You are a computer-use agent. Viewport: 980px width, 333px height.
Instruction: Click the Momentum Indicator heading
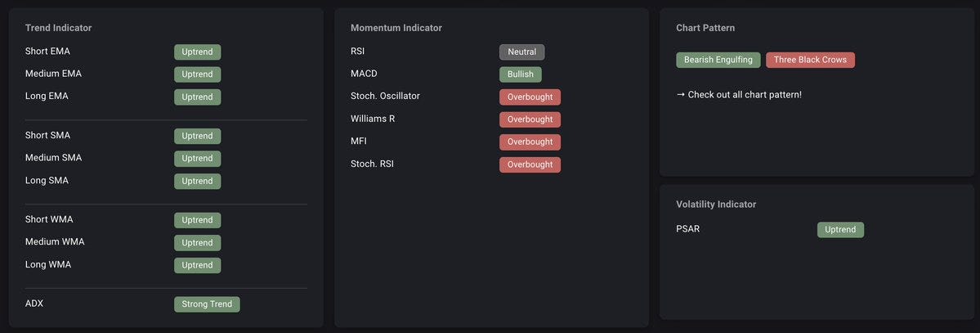[x=396, y=28]
